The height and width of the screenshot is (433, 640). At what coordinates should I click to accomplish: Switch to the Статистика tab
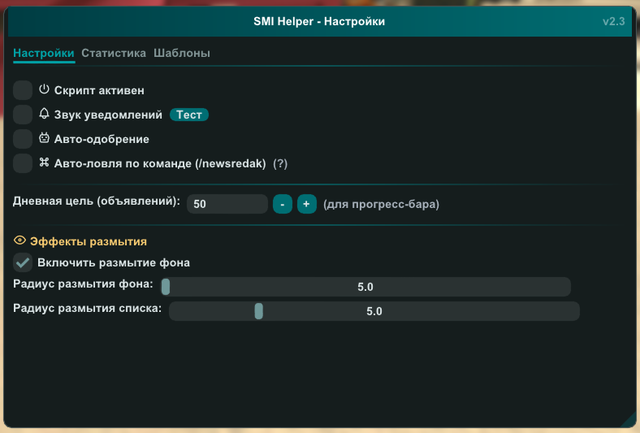point(113,53)
